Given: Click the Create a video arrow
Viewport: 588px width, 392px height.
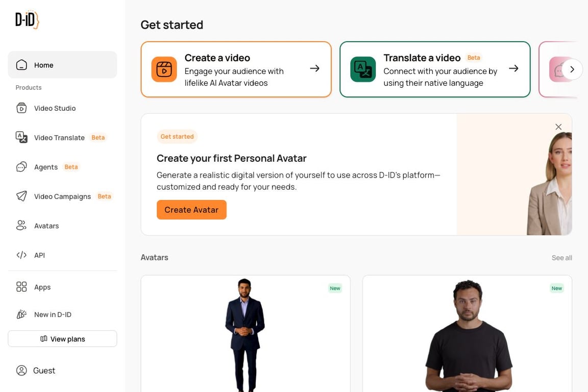Looking at the screenshot, I should 315,68.
